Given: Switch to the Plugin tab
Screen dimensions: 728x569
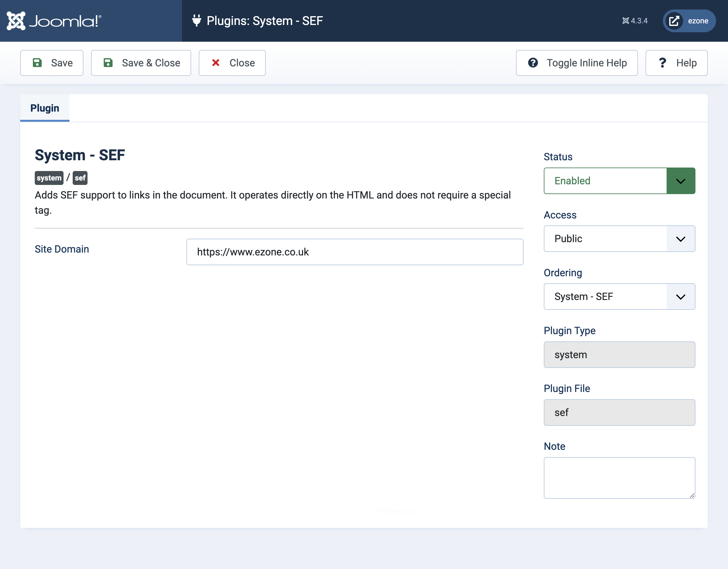Looking at the screenshot, I should [x=45, y=108].
